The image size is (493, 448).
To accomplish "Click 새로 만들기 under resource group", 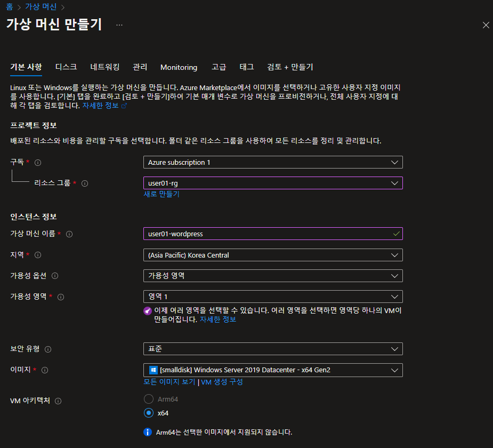I will click(161, 194).
